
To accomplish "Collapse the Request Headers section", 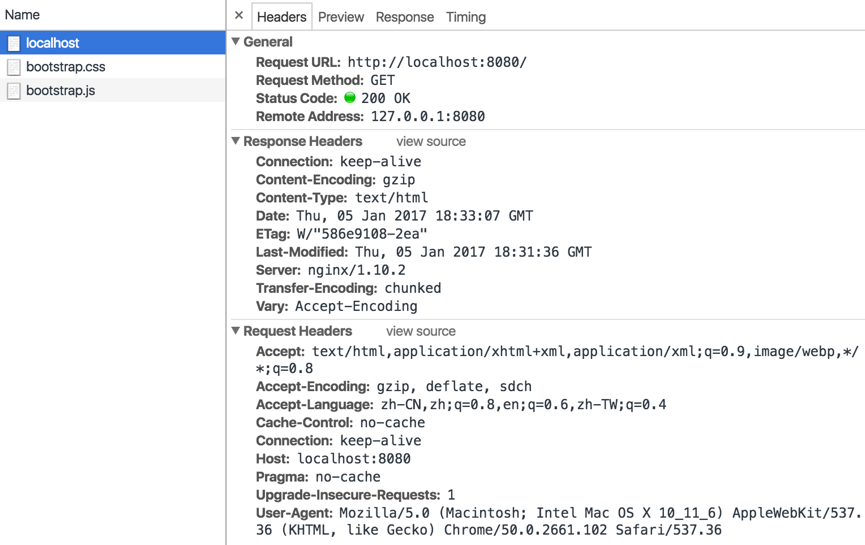I will pyautogui.click(x=236, y=331).
